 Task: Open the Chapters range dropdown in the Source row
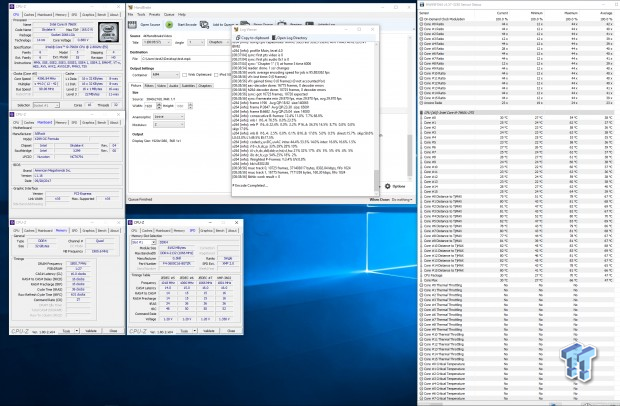219,42
